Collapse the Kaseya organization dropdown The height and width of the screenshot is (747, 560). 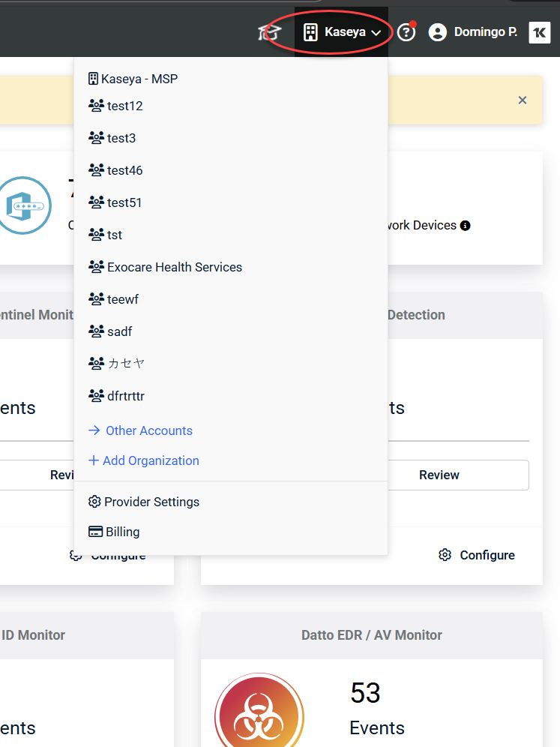click(342, 32)
